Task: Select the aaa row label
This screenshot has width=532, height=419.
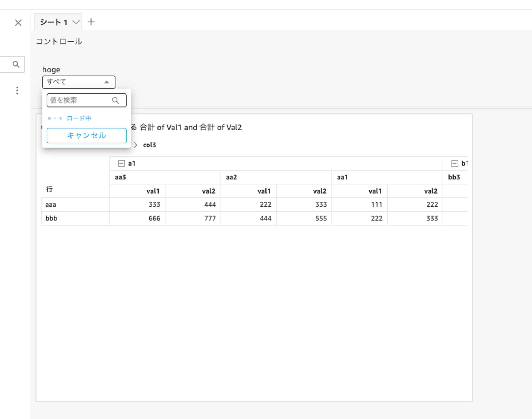Action: [x=75, y=204]
